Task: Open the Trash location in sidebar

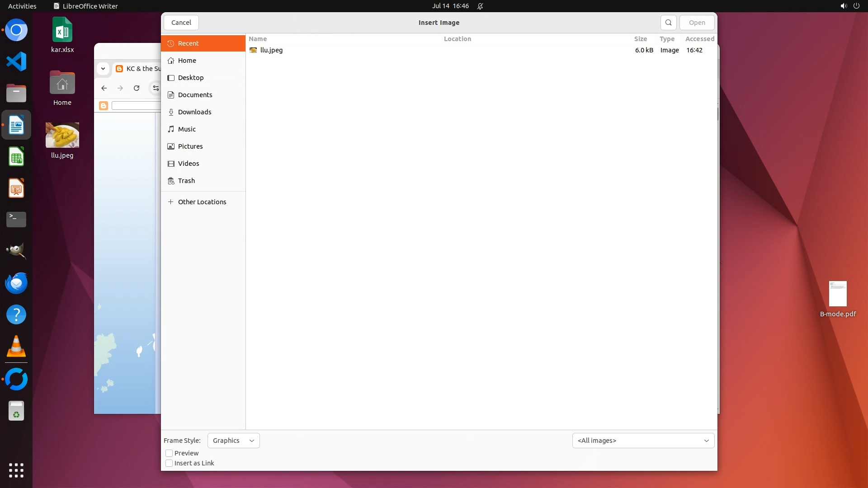Action: coord(186,181)
